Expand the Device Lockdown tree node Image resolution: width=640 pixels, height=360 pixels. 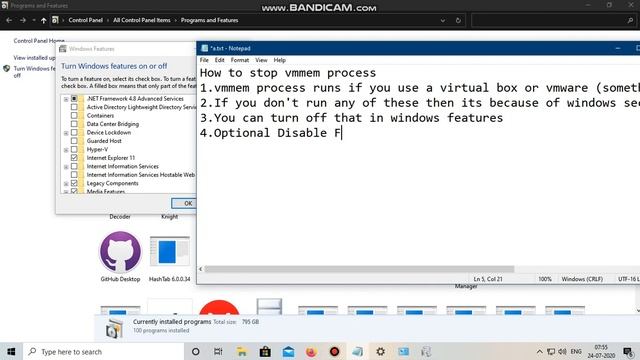[66, 133]
